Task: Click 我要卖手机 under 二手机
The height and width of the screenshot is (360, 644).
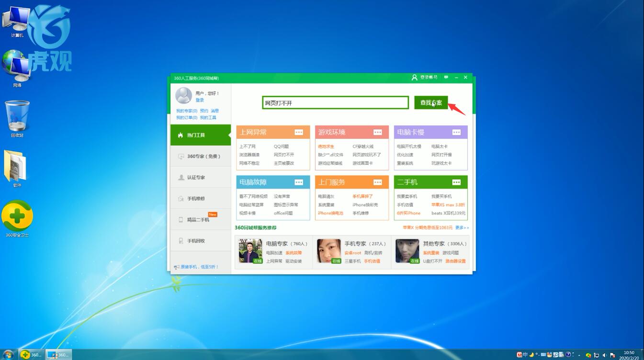Action: coord(407,196)
